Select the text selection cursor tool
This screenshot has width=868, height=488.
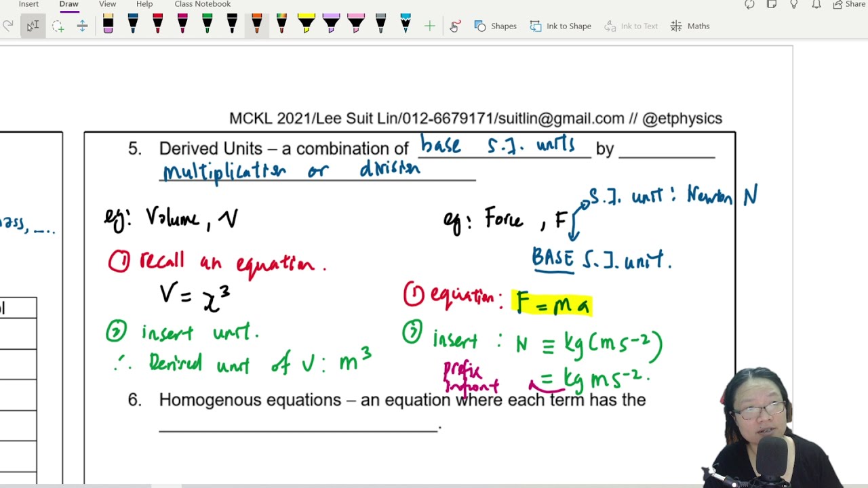(x=33, y=26)
